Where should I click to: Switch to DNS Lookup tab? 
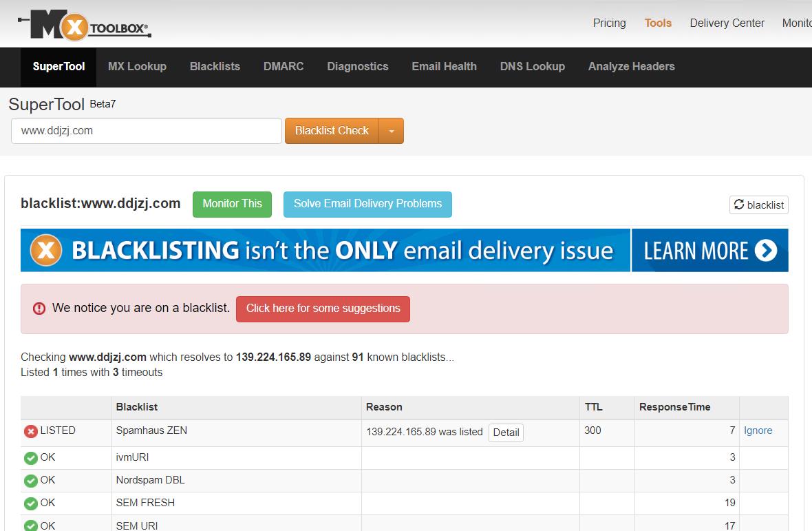[x=533, y=67]
